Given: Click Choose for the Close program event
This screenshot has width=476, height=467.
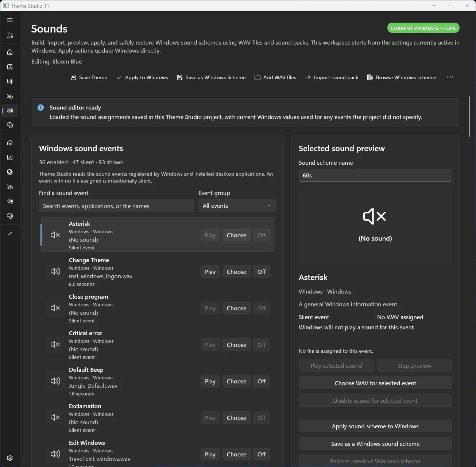Looking at the screenshot, I should click(x=236, y=308).
